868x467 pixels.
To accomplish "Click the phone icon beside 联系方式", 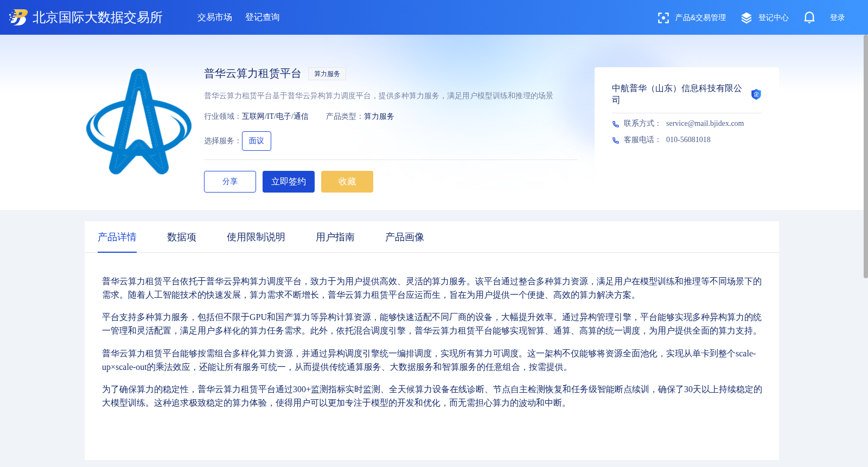I will click(x=616, y=124).
